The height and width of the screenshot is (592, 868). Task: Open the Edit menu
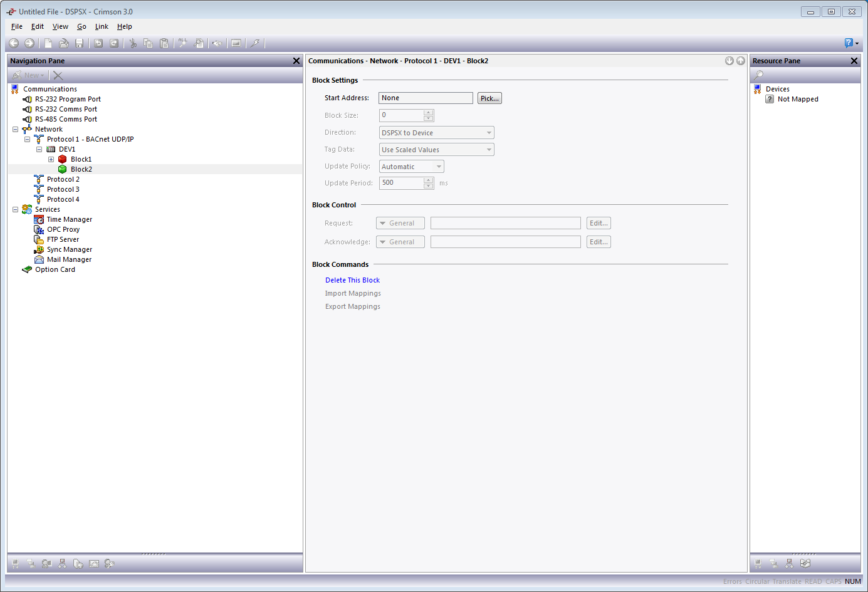coord(38,26)
